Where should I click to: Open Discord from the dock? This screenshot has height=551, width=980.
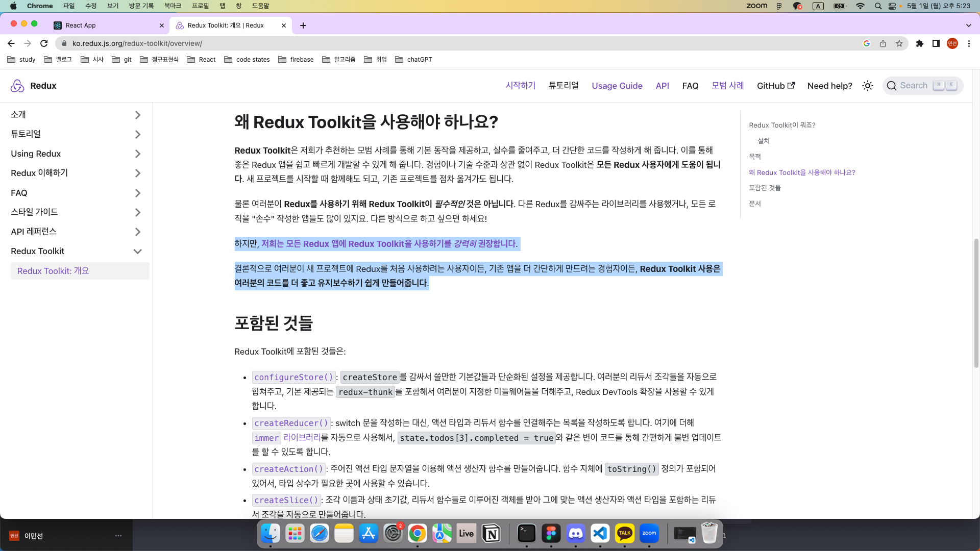pos(576,534)
